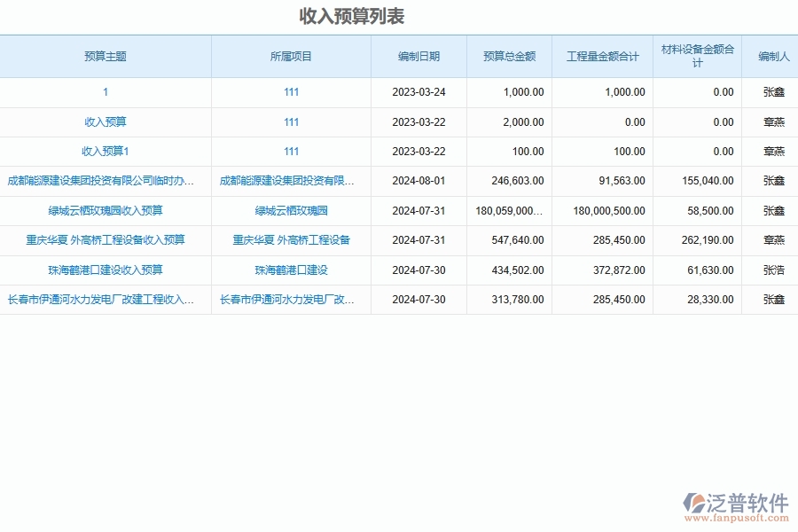This screenshot has height=532, width=798.
Task: Open the 重庆华夏 外高桥工程设备收入预算 record
Action: [x=106, y=240]
